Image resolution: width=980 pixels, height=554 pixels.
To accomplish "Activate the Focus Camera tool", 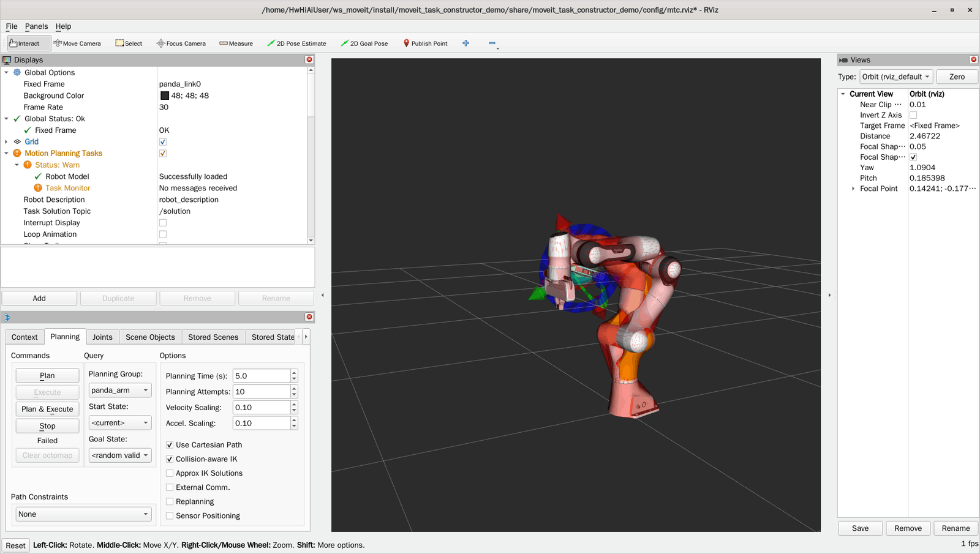I will coord(181,43).
